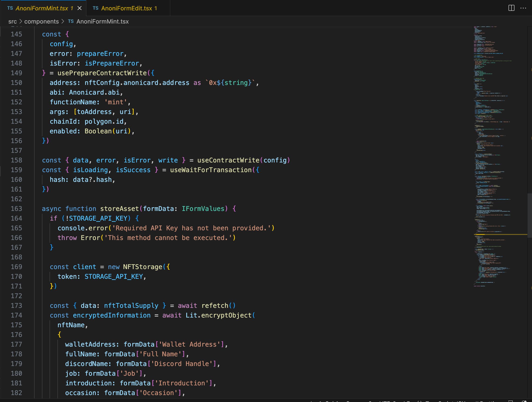
Task: Click polygon.id on line 154
Action: 104,122
